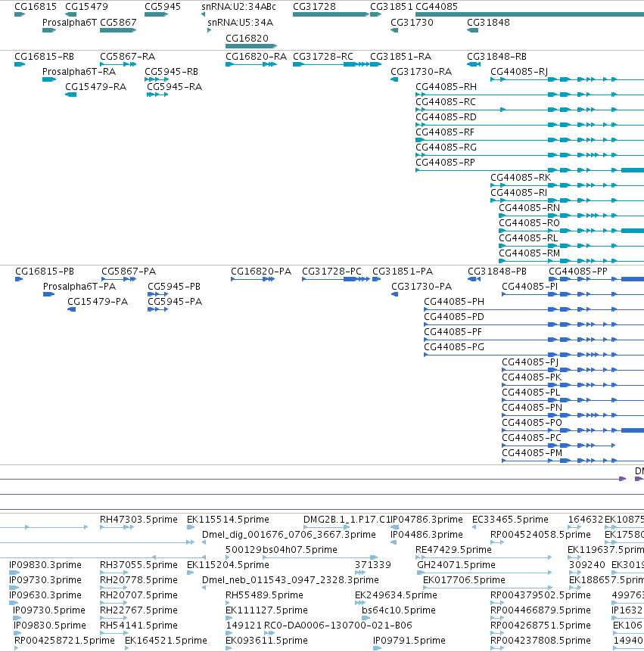
Task: Select EST label 500129bs04h07.5prime
Action: [x=282, y=550]
